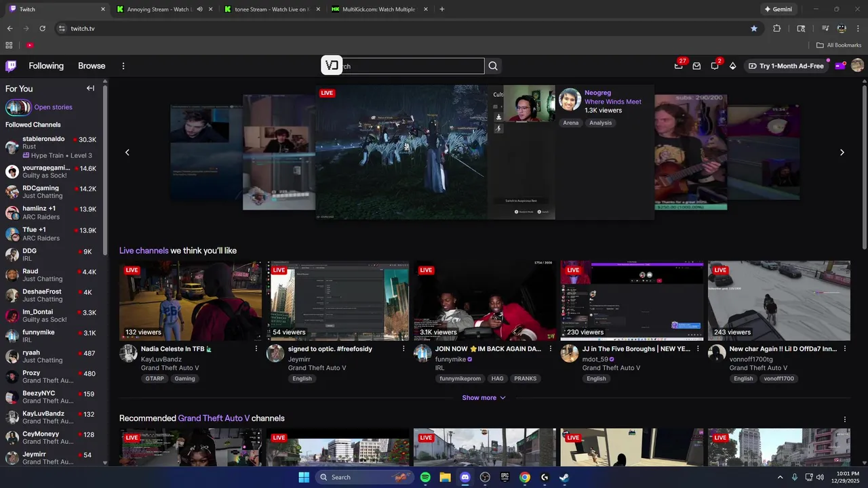This screenshot has width=868, height=488.
Task: Mute the Annoying Stream tab audio
Action: (x=200, y=9)
